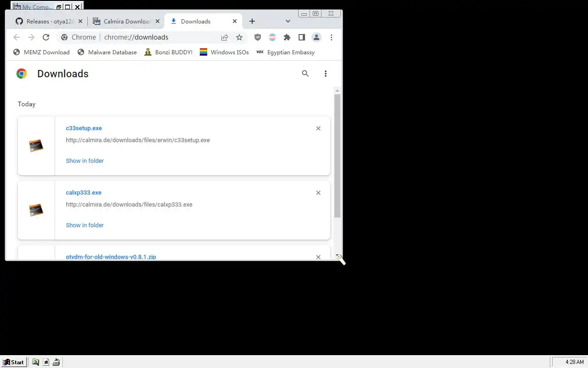
Task: Show calxp333.exe in folder
Action: point(85,225)
